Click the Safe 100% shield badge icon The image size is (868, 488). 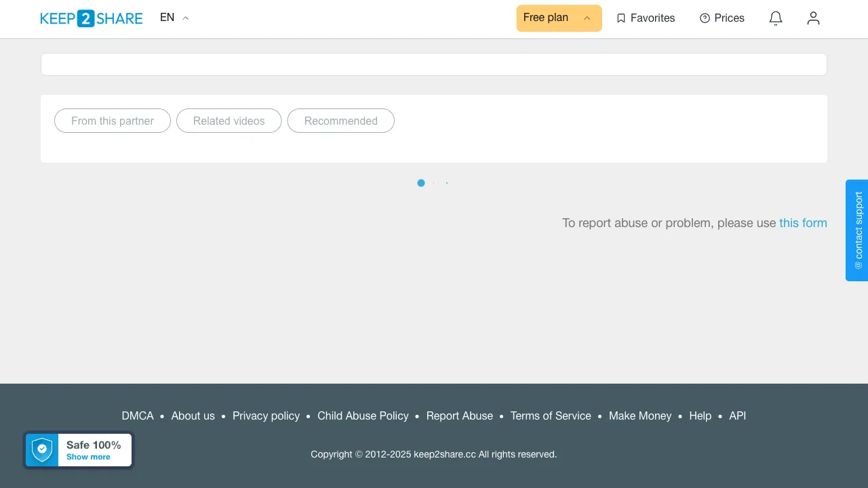coord(42,450)
